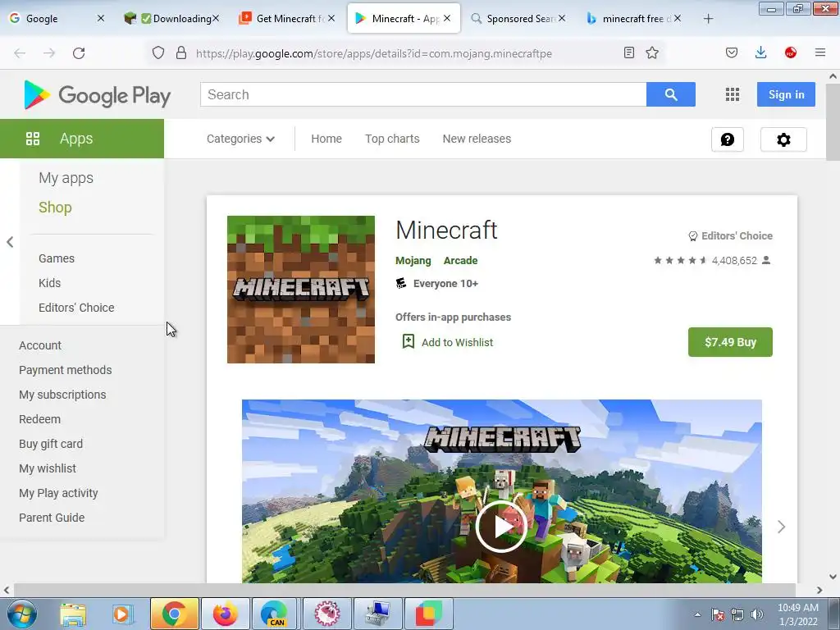Select Shop in the sidebar
840x630 pixels.
[x=55, y=208]
